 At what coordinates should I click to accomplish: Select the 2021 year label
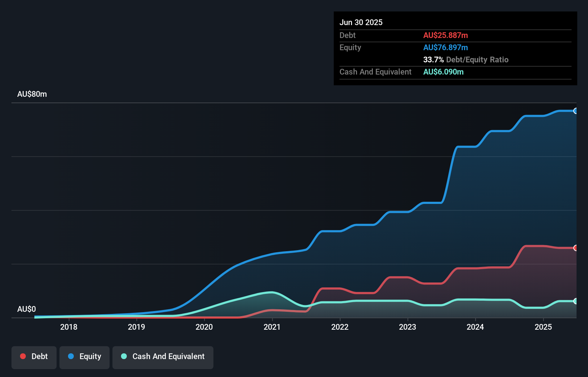[272, 327]
